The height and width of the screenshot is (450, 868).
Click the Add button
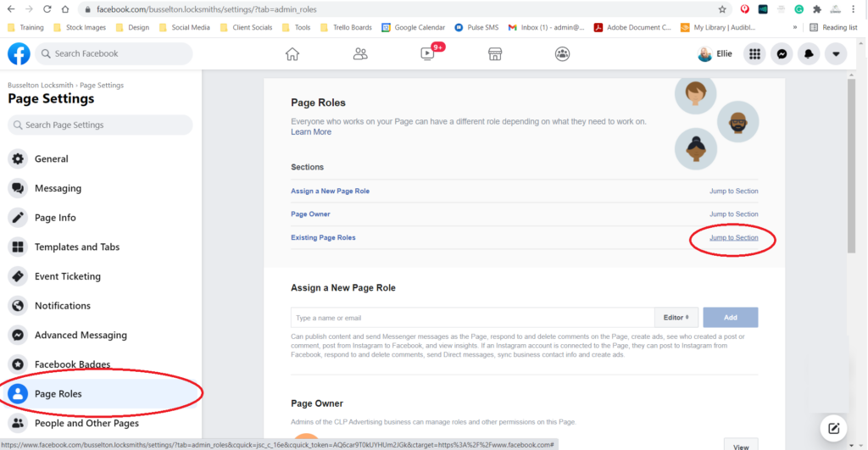pyautogui.click(x=730, y=318)
